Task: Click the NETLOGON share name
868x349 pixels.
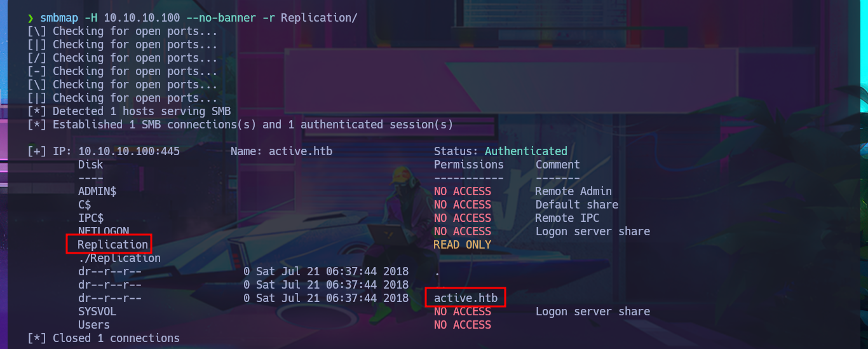Action: tap(104, 231)
